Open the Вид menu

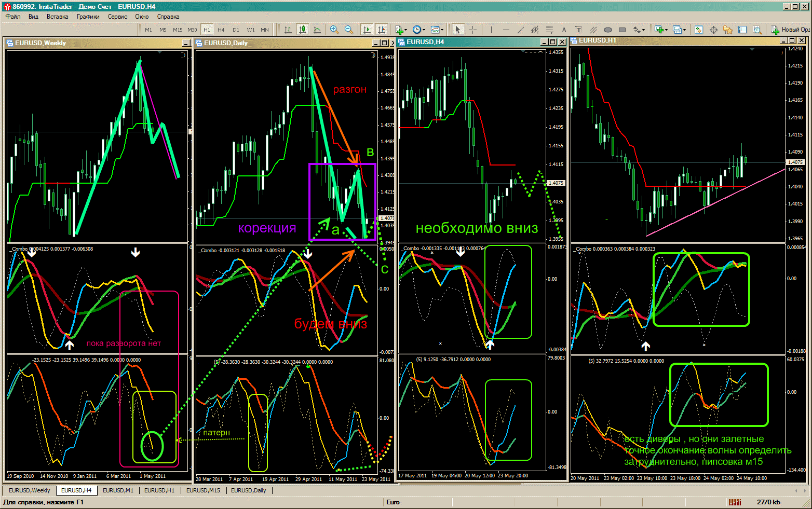coord(33,17)
